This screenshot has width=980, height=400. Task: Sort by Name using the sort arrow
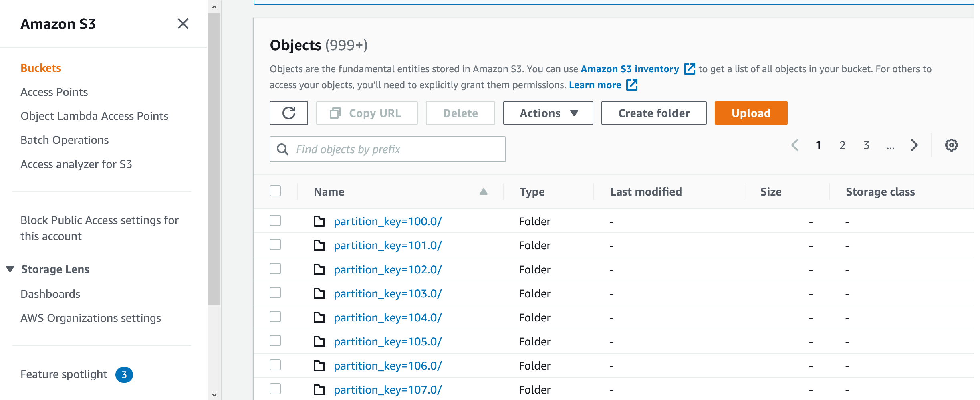484,192
